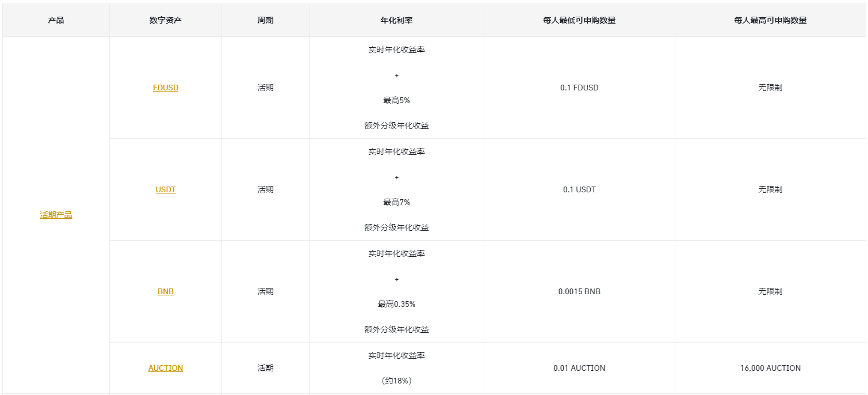Open the 活期产品 product link
The height and width of the screenshot is (395, 868).
[56, 215]
